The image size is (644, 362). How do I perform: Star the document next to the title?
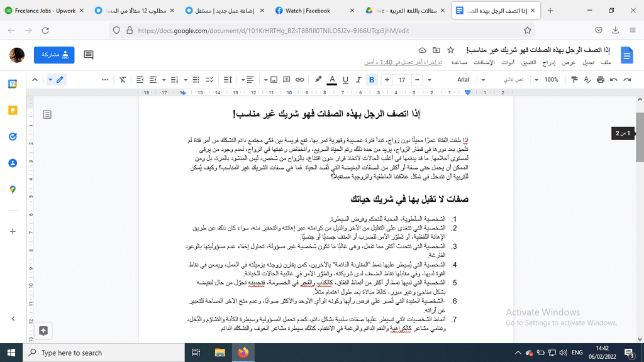pos(450,50)
